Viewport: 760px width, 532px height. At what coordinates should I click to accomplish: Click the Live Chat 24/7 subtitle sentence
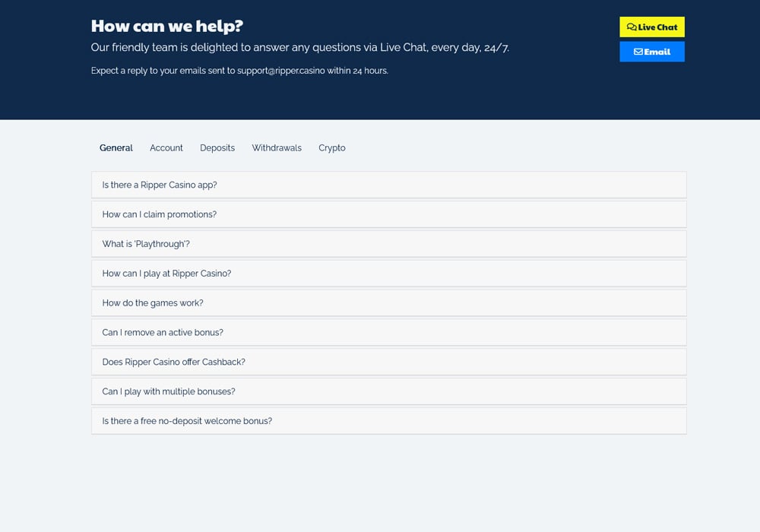(300, 47)
